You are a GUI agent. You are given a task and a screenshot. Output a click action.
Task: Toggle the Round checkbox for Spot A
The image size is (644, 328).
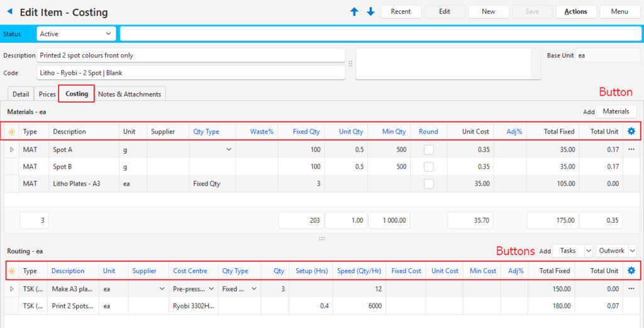[428, 150]
